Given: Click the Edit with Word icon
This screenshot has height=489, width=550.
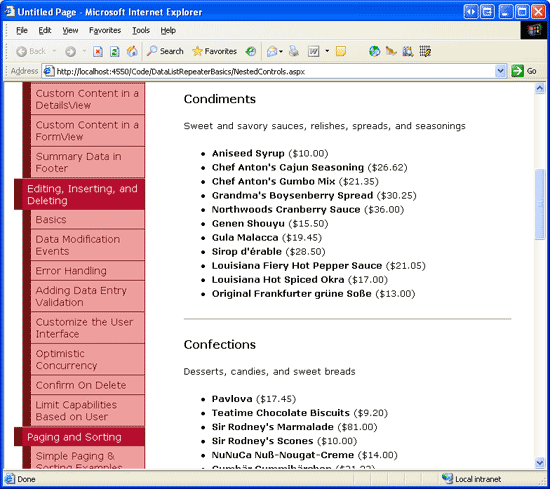Looking at the screenshot, I should tap(313, 52).
